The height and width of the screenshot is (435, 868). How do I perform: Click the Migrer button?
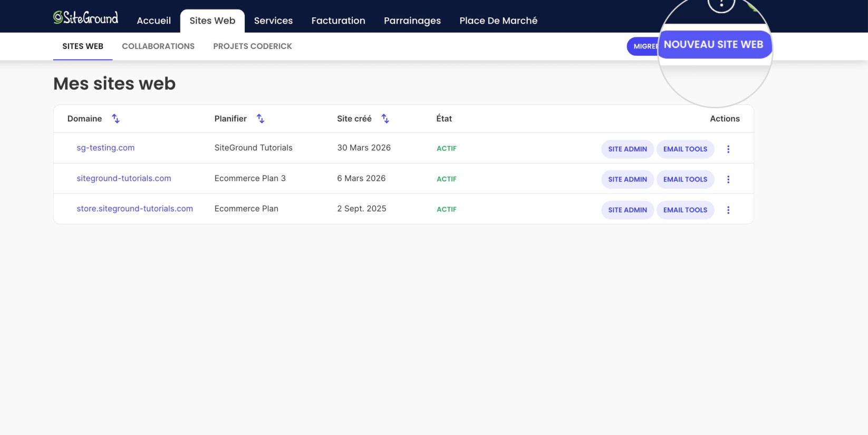(643, 46)
